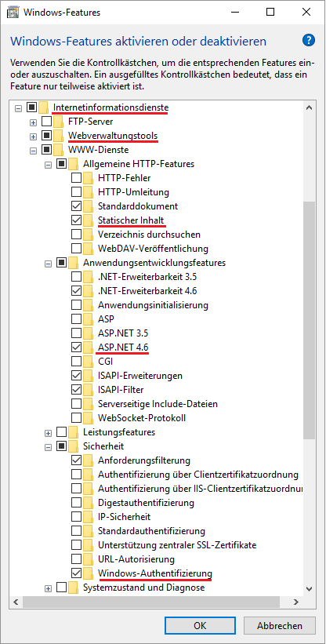Confirm changes with the OK button
Image resolution: width=326 pixels, height=644 pixels.
[200, 626]
